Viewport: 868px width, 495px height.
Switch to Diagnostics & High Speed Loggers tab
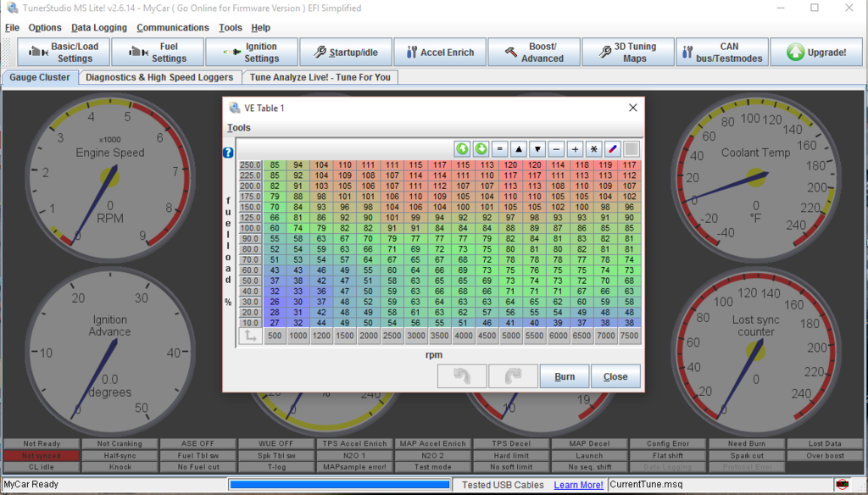click(159, 77)
